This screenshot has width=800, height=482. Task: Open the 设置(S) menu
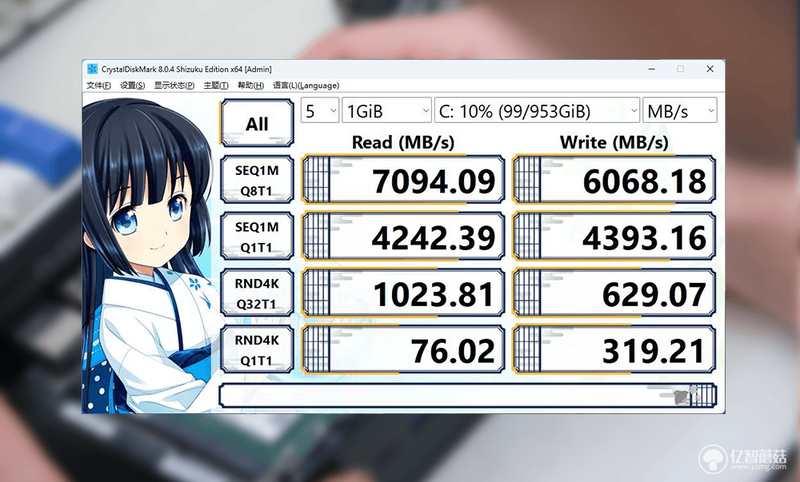pyautogui.click(x=132, y=85)
